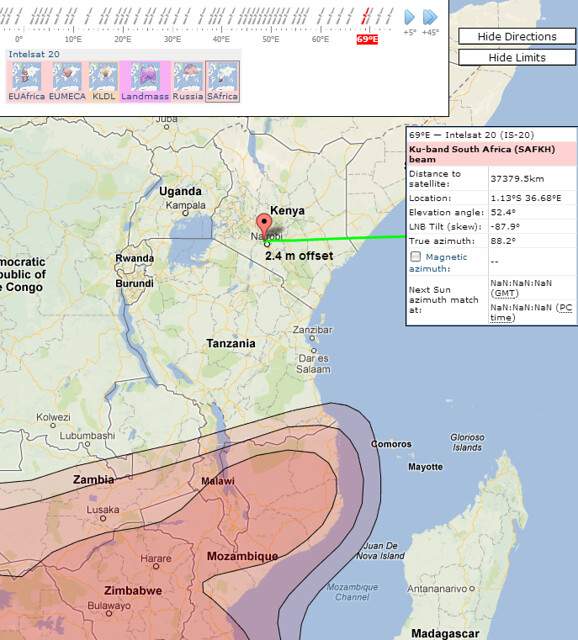Select the SAfrica beam thumbnail
This screenshot has width=578, height=640.
tap(222, 77)
